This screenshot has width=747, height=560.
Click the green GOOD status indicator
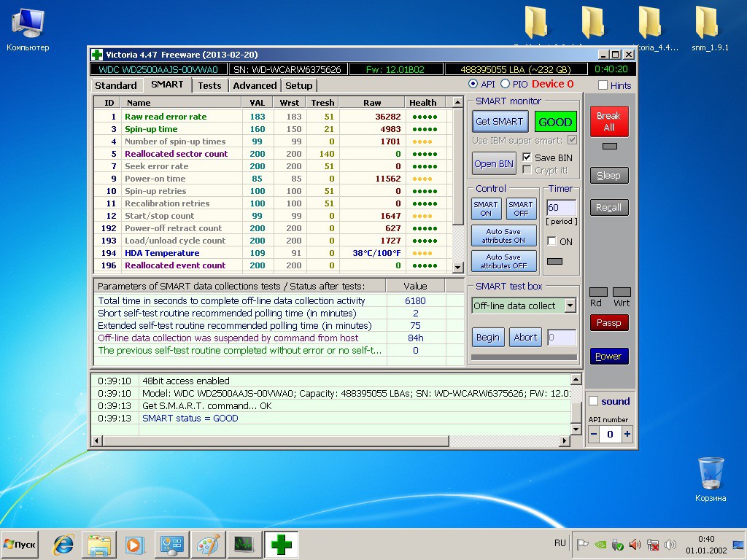pos(555,122)
